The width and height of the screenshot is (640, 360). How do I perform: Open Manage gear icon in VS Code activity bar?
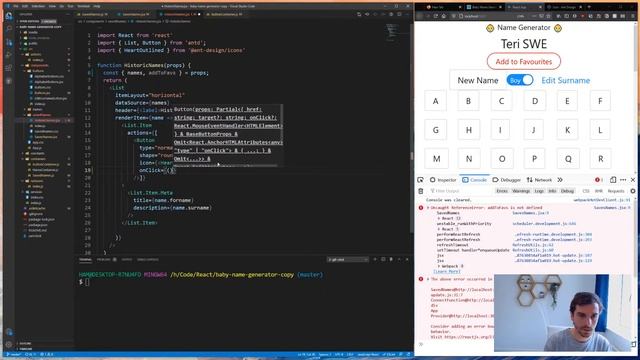coord(9,344)
